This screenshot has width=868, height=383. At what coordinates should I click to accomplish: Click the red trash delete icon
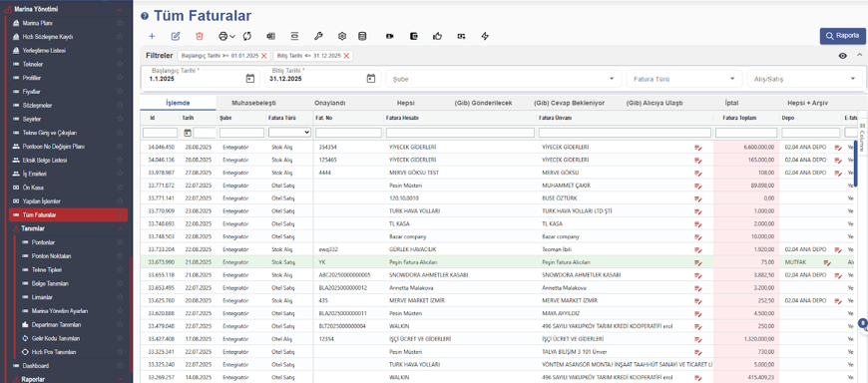[x=200, y=36]
